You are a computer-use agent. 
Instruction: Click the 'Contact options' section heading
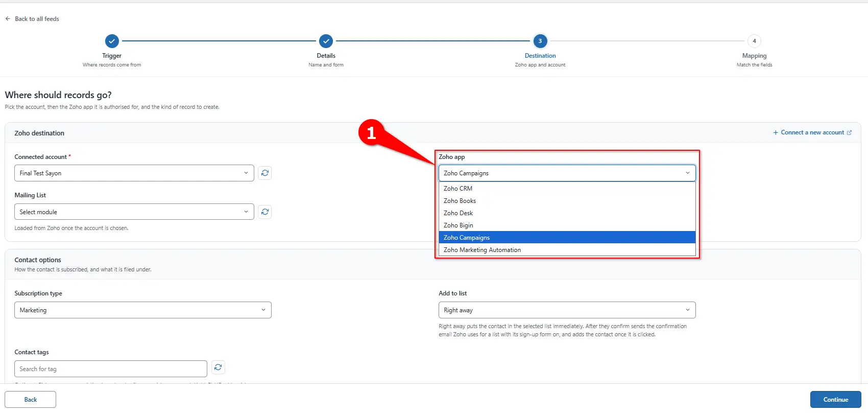tap(38, 260)
